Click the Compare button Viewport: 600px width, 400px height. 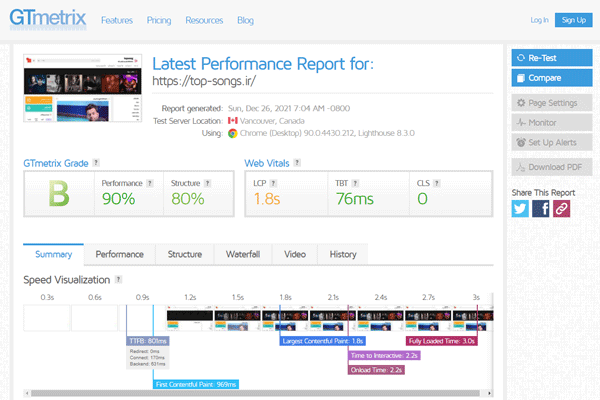click(x=548, y=77)
